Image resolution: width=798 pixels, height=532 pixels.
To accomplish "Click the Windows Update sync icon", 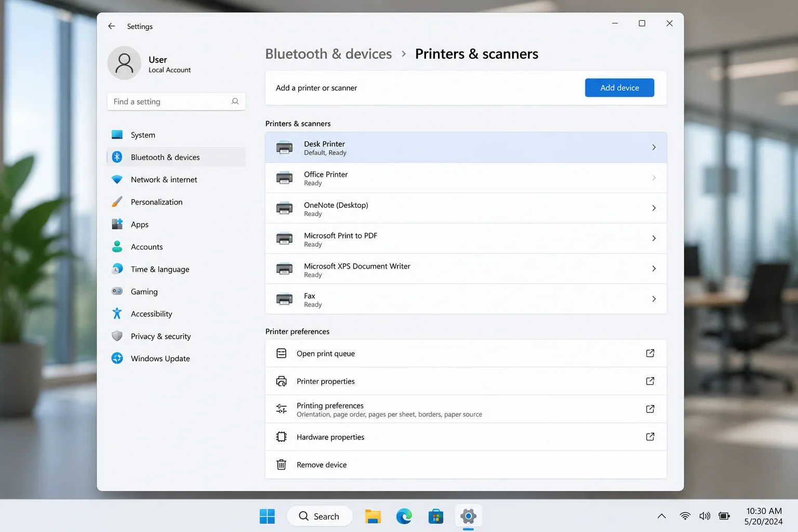I will tap(117, 358).
